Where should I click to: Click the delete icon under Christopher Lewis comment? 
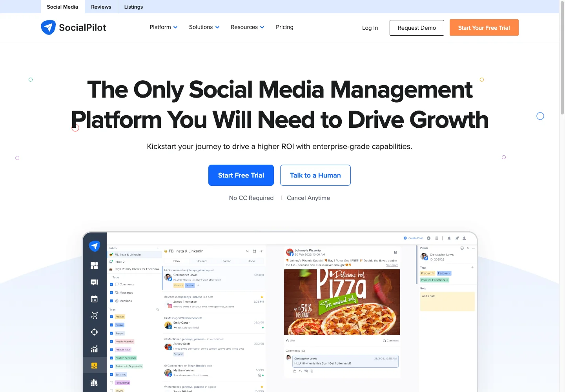[x=312, y=371]
